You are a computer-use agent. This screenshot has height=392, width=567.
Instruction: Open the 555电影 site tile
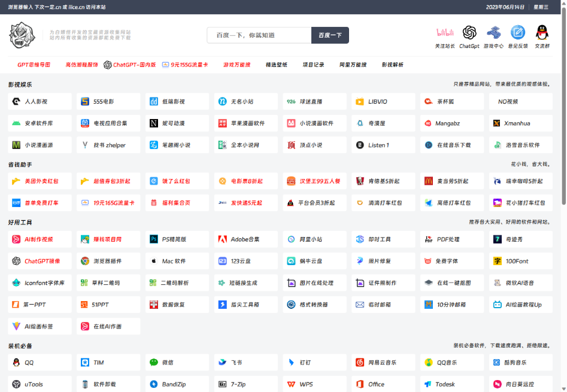(x=108, y=102)
